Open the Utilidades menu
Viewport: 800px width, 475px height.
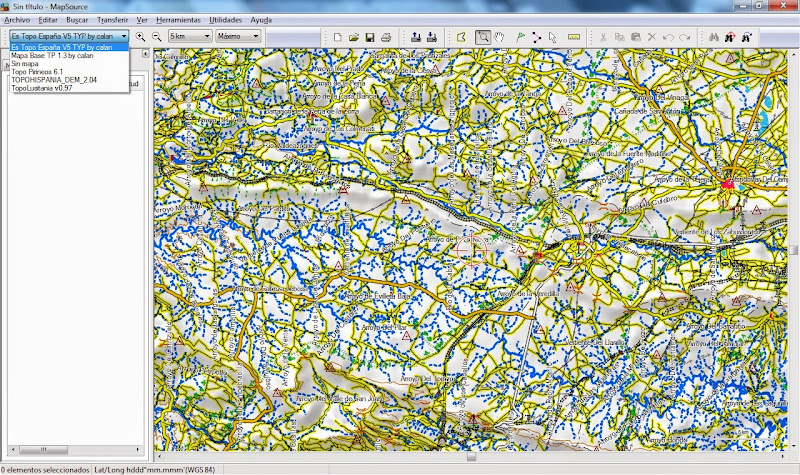(x=226, y=20)
